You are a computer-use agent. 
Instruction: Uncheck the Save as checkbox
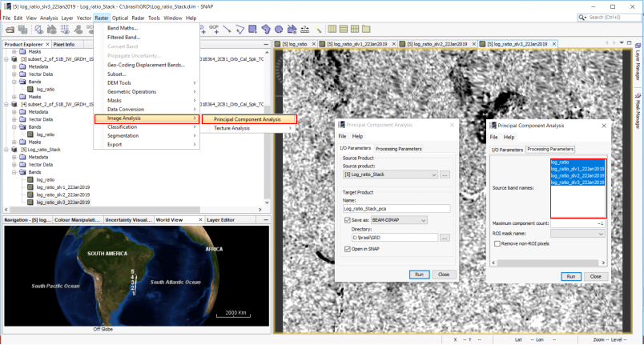point(347,220)
